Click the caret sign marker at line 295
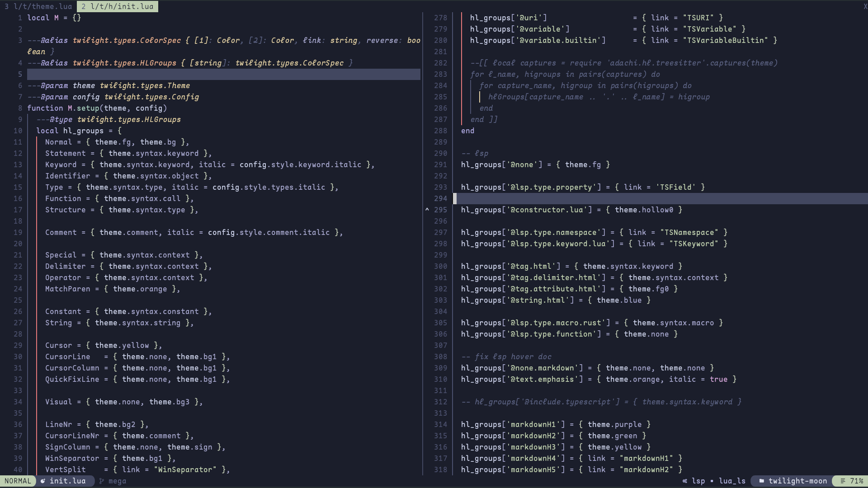Image resolution: width=868 pixels, height=488 pixels. coord(427,210)
